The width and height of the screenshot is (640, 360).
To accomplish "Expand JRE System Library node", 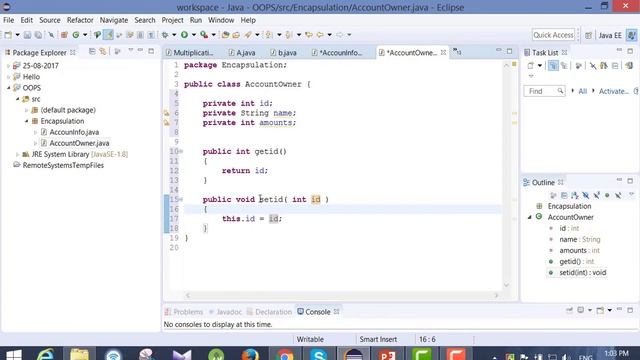I will [18, 154].
